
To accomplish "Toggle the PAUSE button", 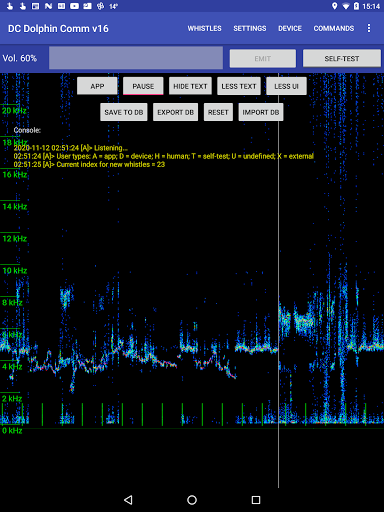I will pyautogui.click(x=143, y=86).
